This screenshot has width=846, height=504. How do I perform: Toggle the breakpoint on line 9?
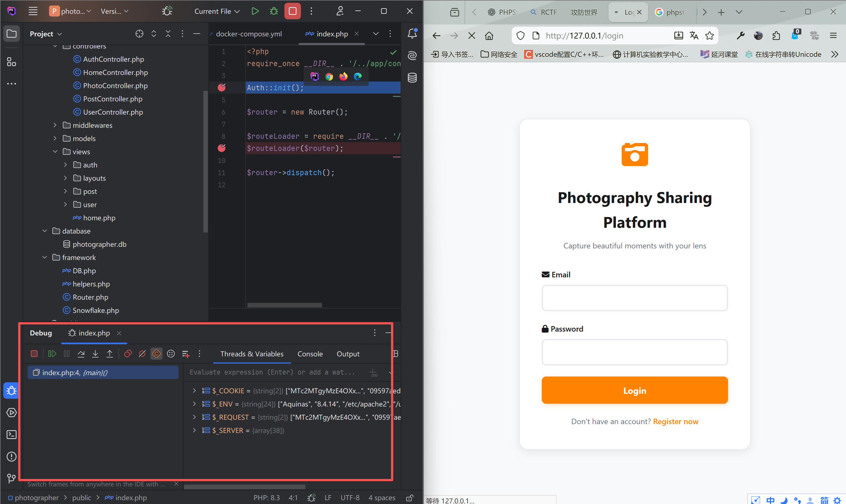pos(222,148)
